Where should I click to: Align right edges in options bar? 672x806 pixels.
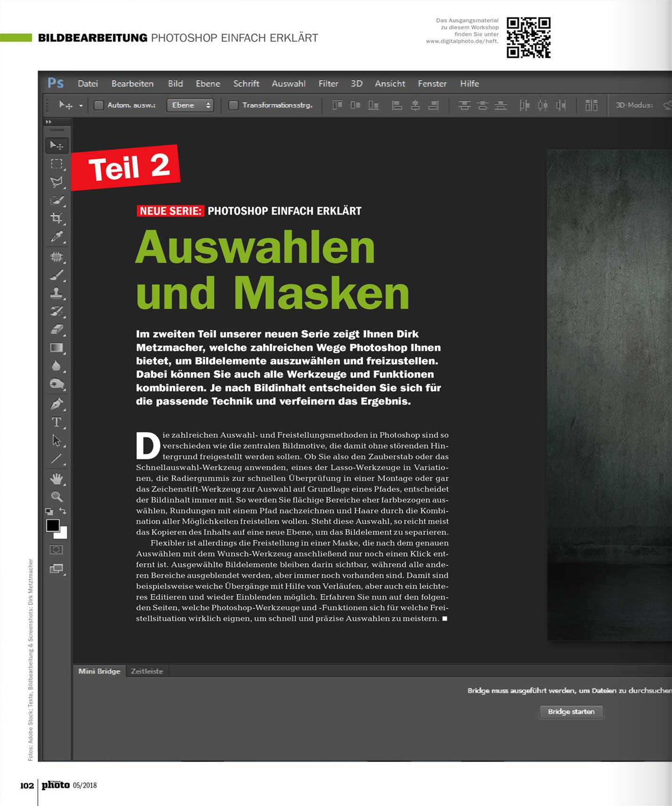433,105
